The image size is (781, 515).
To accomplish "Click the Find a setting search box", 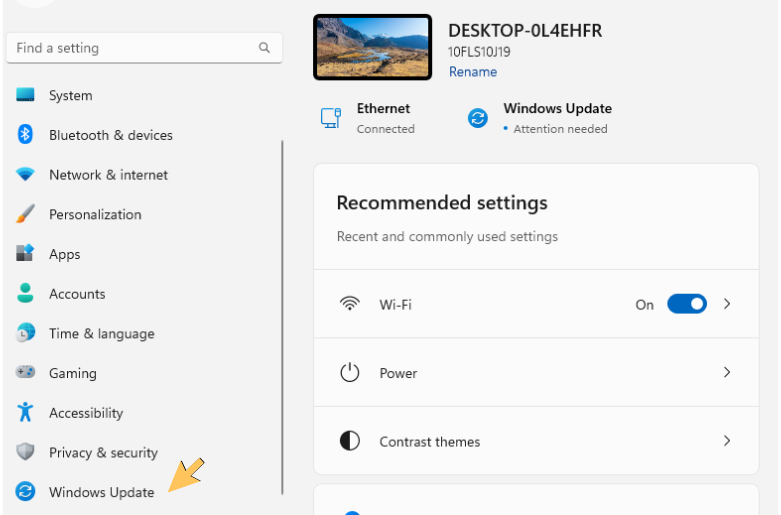I will [x=144, y=48].
